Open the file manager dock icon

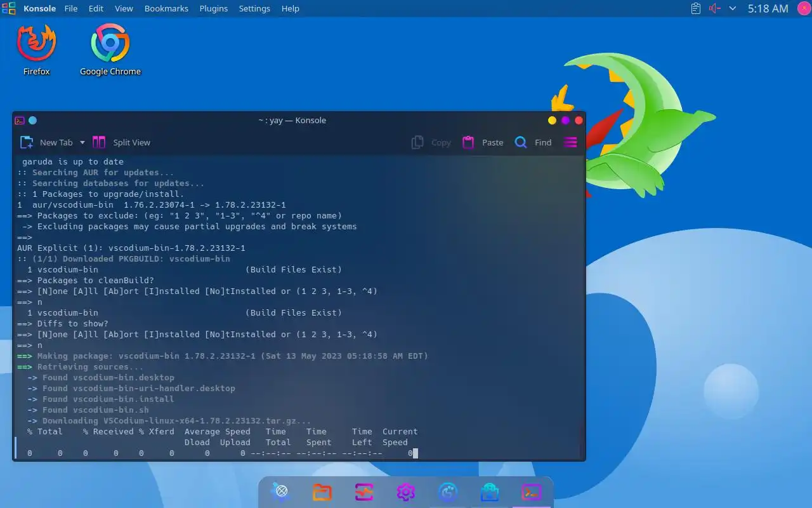point(322,491)
